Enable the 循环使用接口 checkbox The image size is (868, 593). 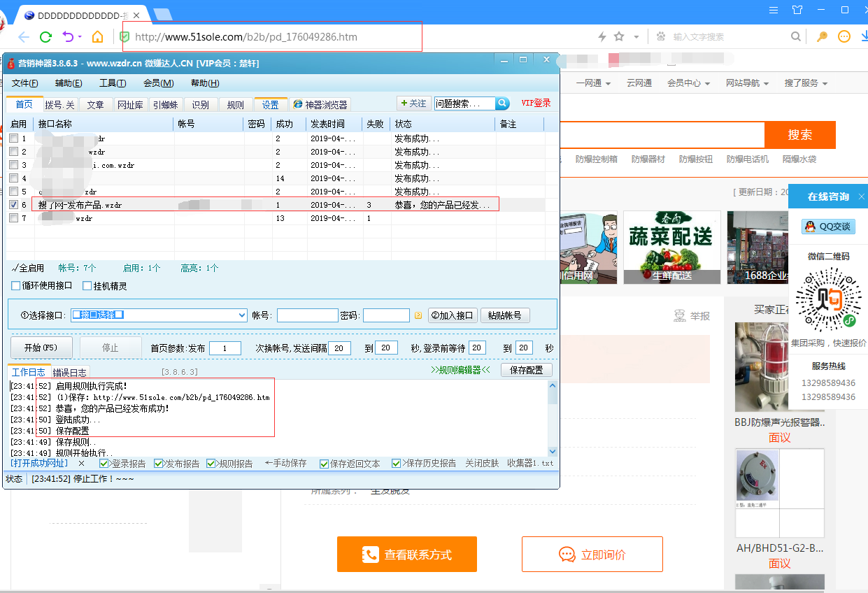(14, 285)
